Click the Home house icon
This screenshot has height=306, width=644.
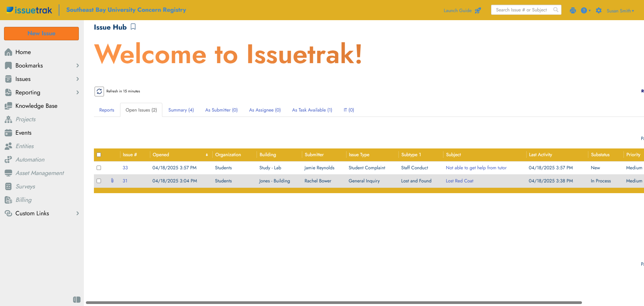(8, 52)
